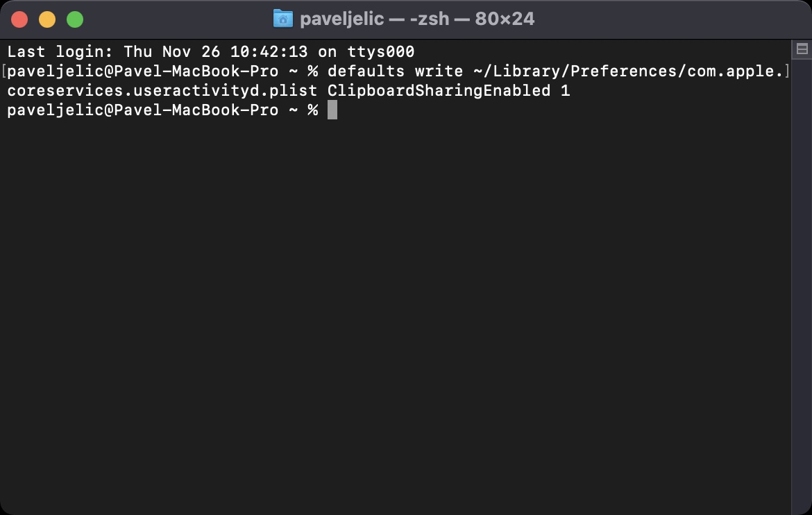The image size is (812, 515).
Task: Click the empty terminal area below the prompt
Action: tap(396, 312)
